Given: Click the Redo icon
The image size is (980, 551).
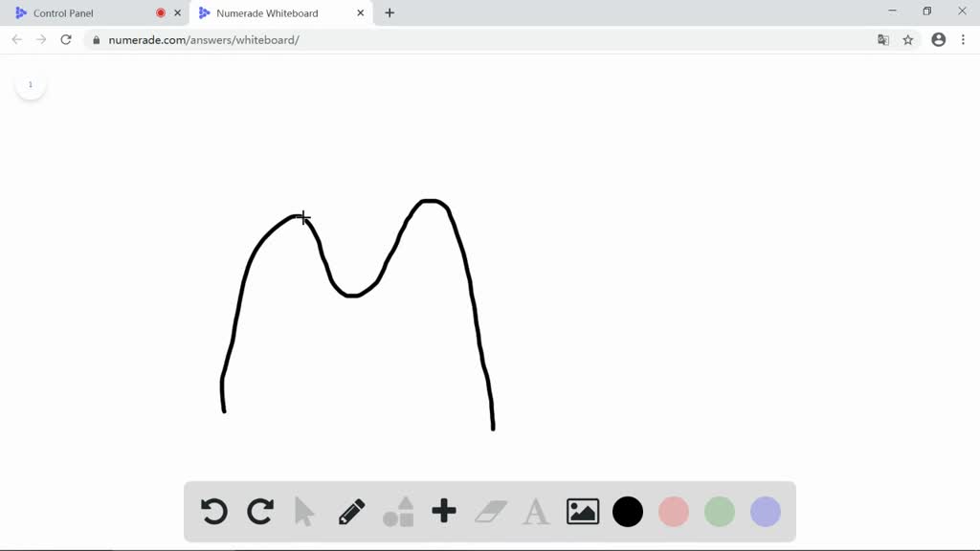Looking at the screenshot, I should click(258, 511).
